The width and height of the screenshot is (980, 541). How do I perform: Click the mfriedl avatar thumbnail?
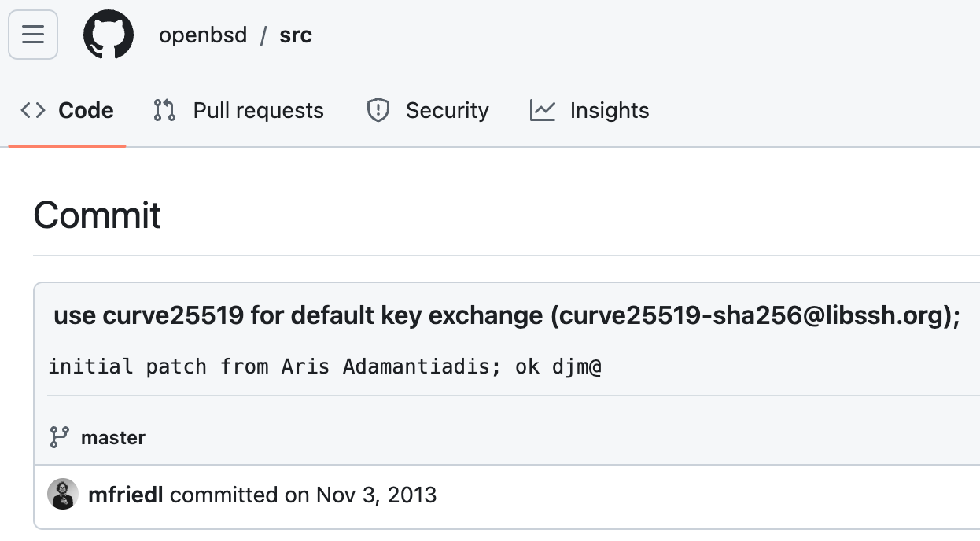coord(63,494)
